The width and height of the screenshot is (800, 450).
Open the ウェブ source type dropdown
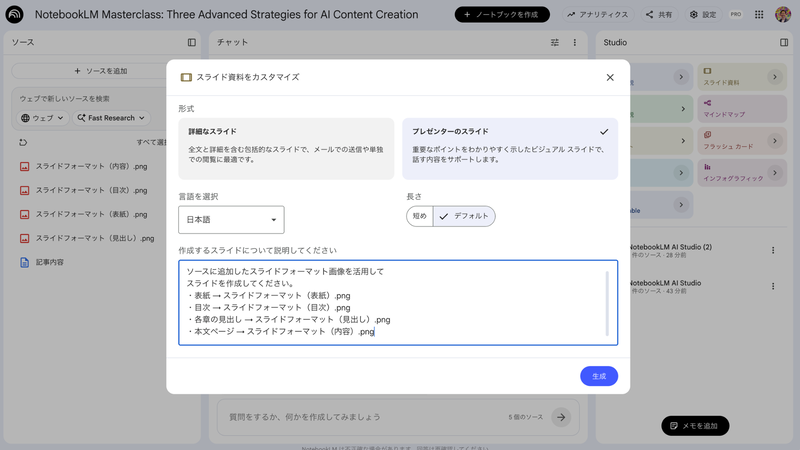(x=42, y=118)
